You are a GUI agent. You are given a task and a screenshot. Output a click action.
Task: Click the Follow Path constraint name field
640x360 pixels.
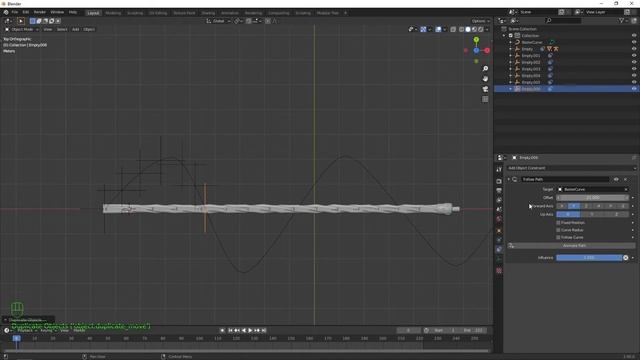[x=565, y=179]
